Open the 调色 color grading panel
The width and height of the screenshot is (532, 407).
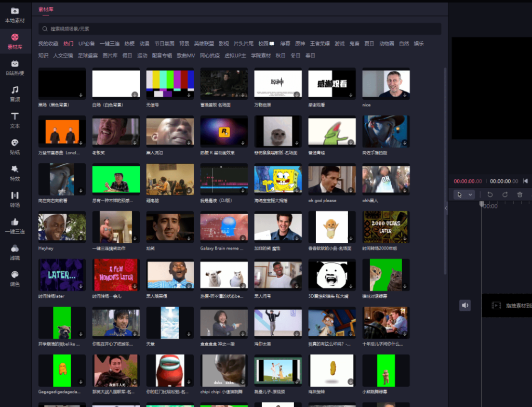coord(15,279)
